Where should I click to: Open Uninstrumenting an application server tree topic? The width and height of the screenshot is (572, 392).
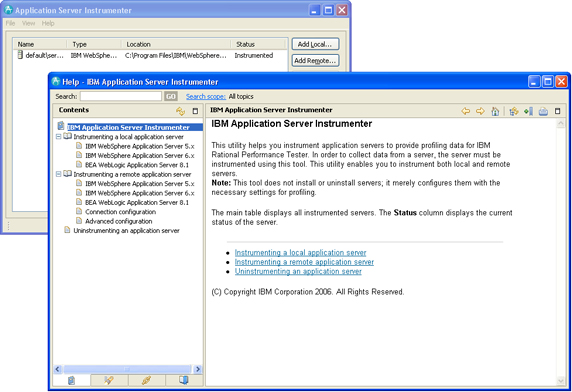(x=126, y=231)
